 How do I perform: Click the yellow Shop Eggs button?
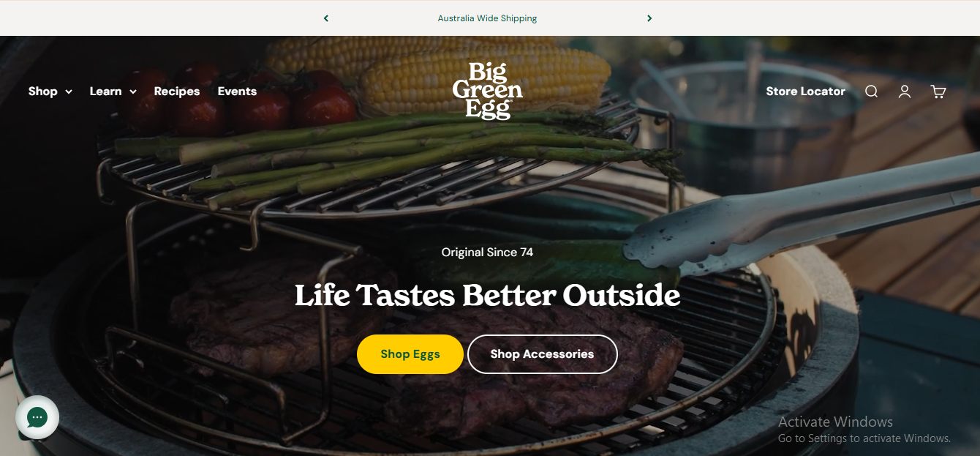tap(410, 354)
